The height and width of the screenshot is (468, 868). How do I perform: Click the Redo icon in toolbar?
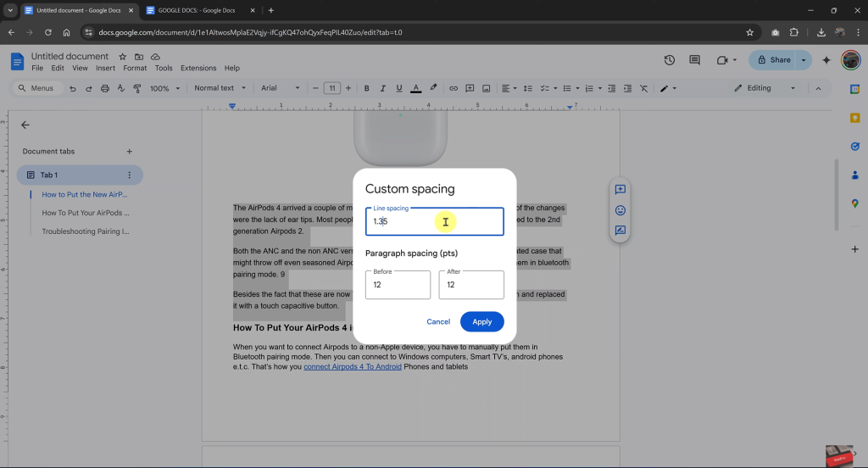click(88, 89)
